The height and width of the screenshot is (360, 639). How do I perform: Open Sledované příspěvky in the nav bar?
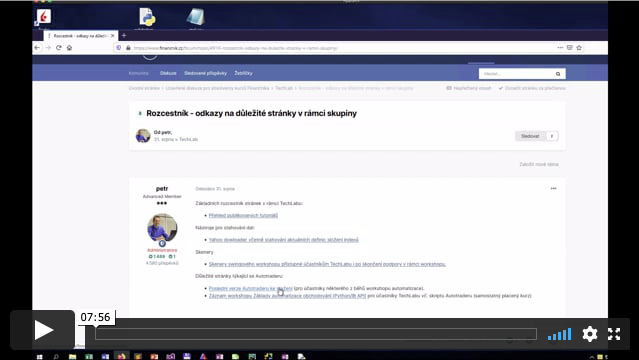click(205, 73)
